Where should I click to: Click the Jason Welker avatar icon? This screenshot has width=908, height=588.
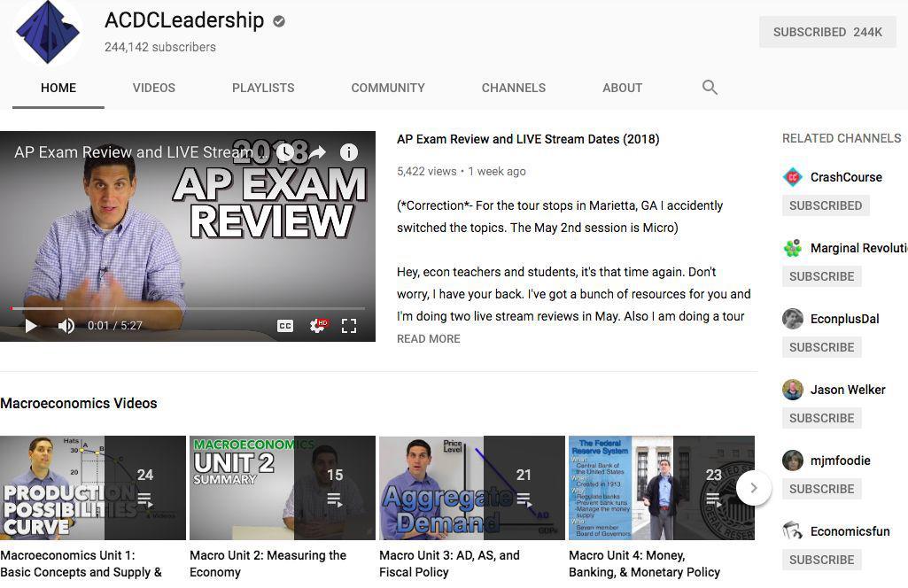pyautogui.click(x=793, y=390)
